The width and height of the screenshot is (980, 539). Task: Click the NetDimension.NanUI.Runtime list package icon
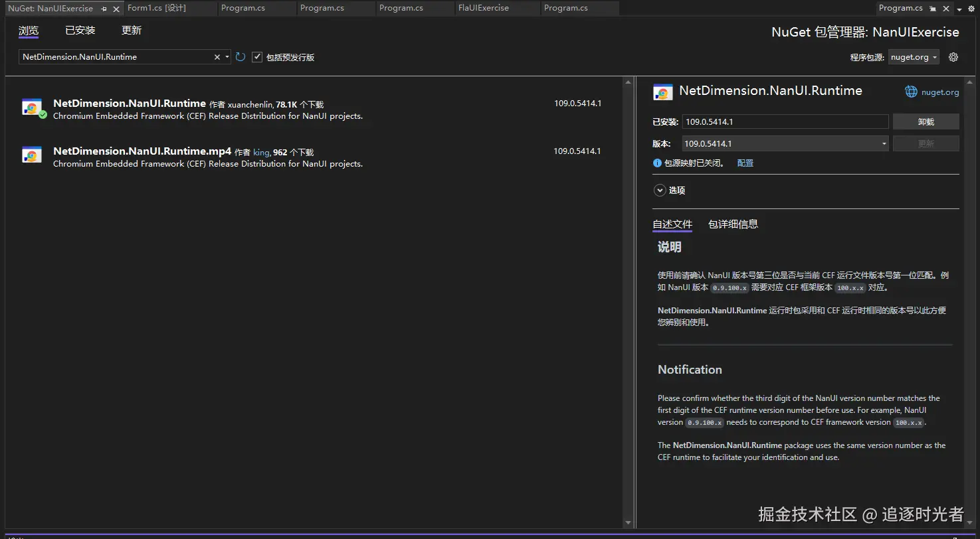coord(32,108)
